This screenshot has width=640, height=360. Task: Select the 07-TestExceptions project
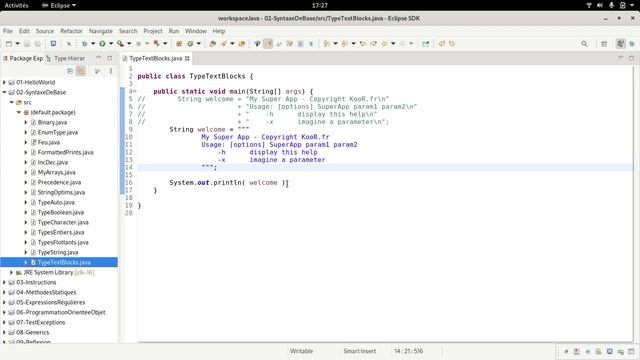[40, 322]
